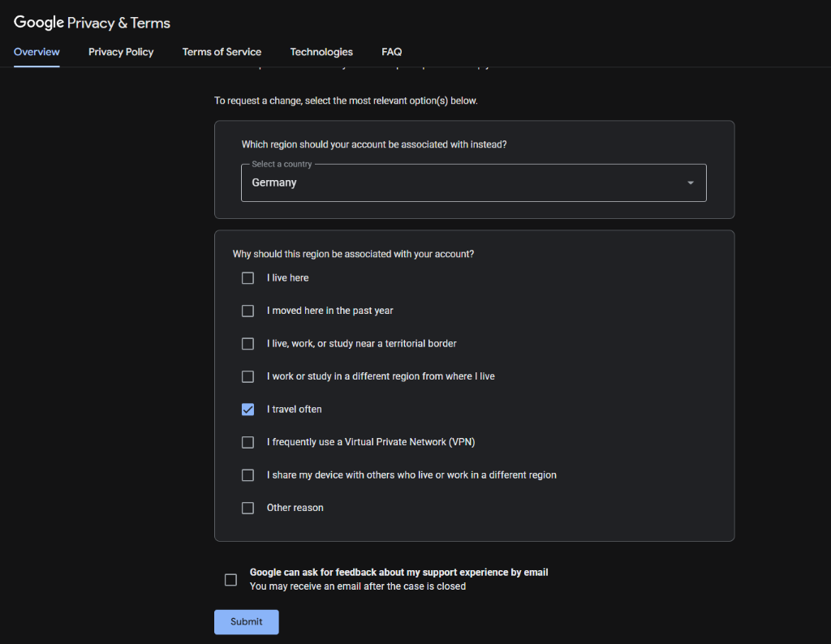Check "I work or study in a different region"
Viewport: 831px width, 644px height.
(248, 376)
